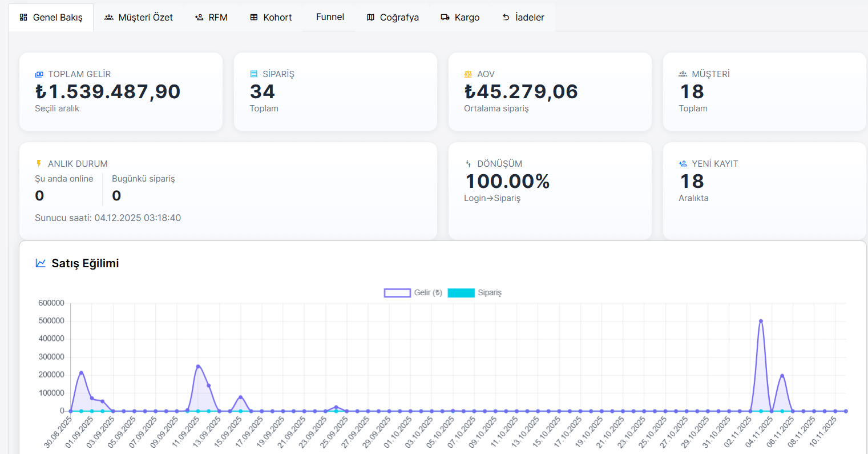Image resolution: width=868 pixels, height=454 pixels.
Task: Click the Satış Eğilimi heading
Action: 85,263
